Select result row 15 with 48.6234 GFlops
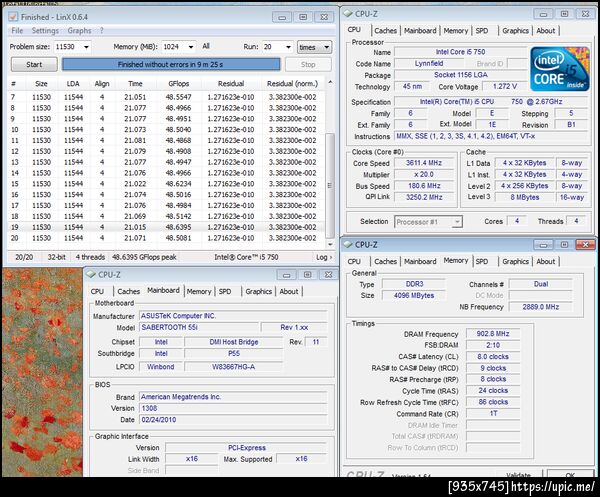 pyautogui.click(x=166, y=184)
